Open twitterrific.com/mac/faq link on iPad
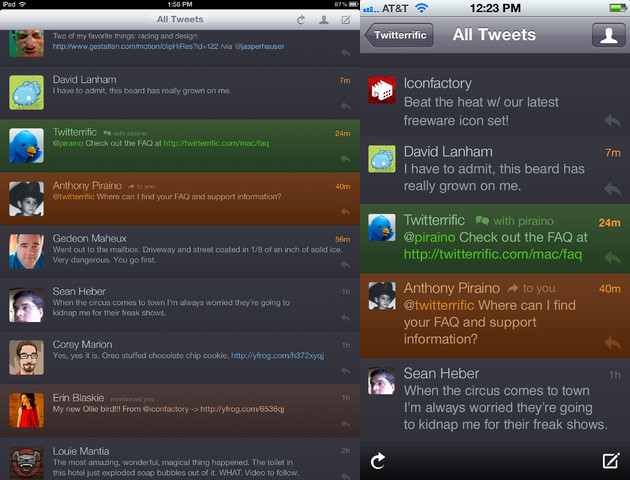This screenshot has width=630, height=480. 216,143
